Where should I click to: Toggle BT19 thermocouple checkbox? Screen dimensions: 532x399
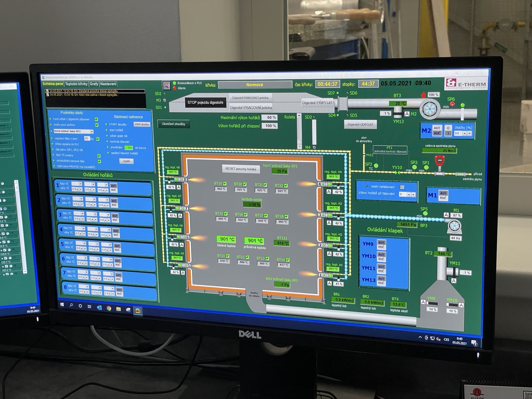click(225, 183)
